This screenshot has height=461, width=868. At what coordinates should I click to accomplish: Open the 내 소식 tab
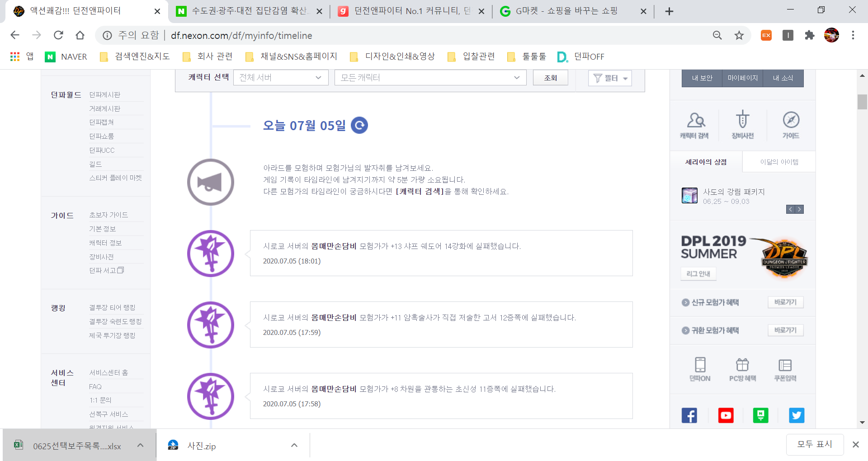pos(783,78)
